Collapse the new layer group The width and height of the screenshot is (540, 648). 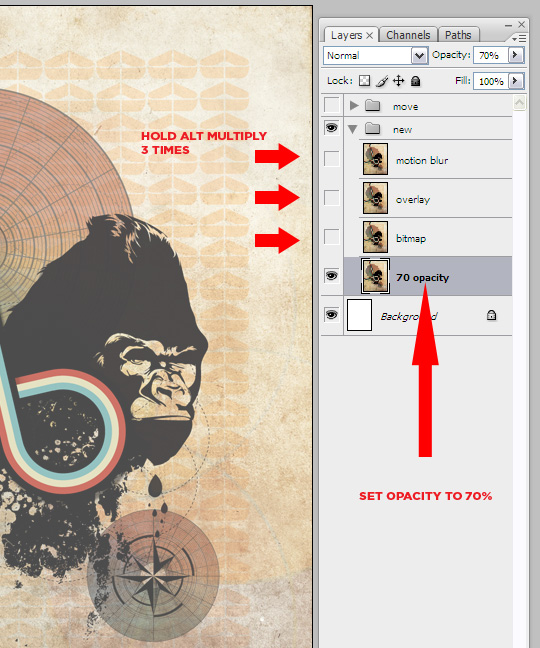click(x=352, y=129)
